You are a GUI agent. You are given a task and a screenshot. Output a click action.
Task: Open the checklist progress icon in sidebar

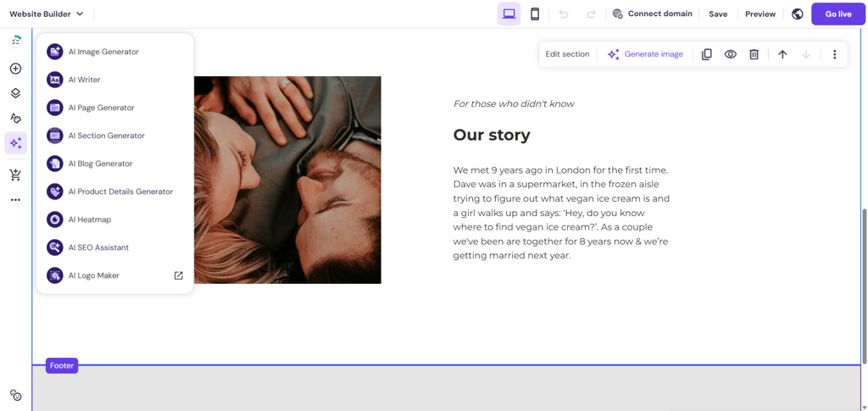[15, 42]
